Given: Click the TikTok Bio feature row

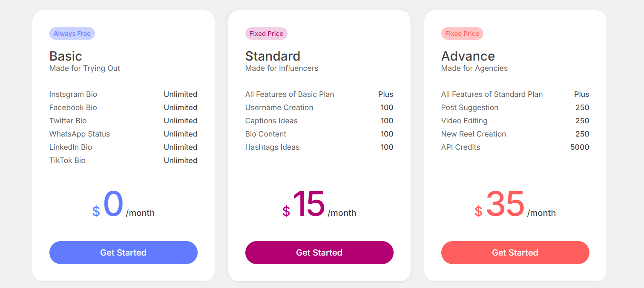Looking at the screenshot, I should (67, 160).
